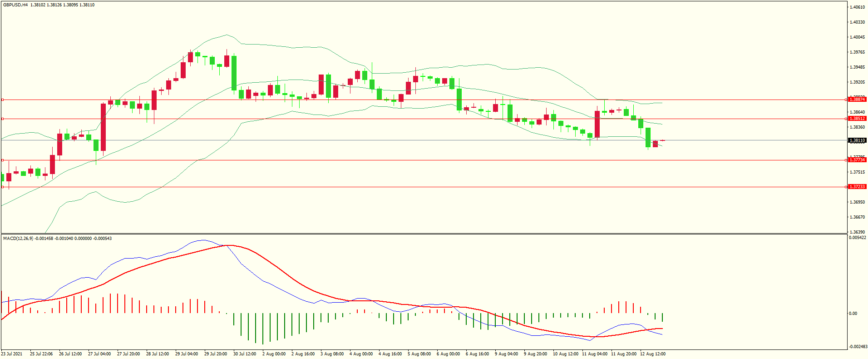This screenshot has height=359, width=868.
Task: Click the 26 Jul 12:00 time label
Action: click(x=70, y=354)
